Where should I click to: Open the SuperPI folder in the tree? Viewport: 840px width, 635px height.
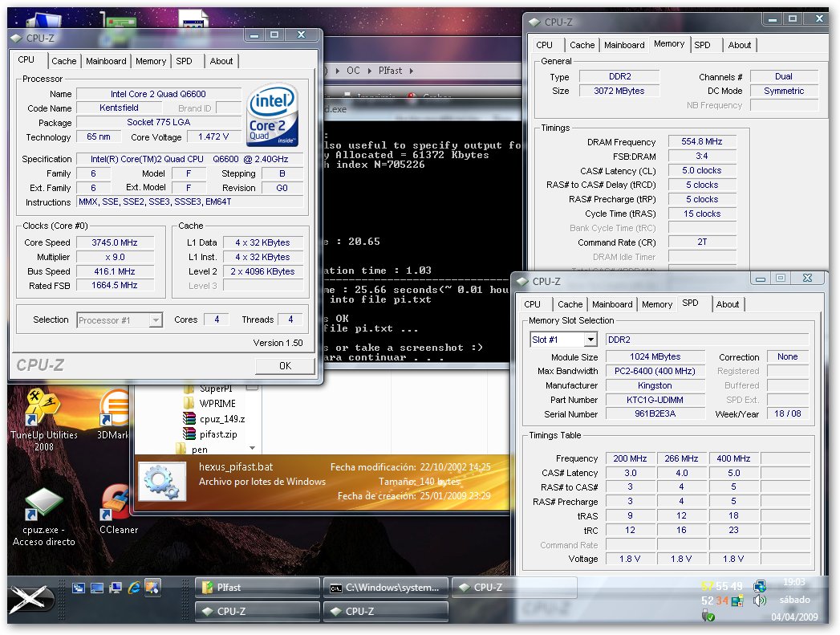208,389
